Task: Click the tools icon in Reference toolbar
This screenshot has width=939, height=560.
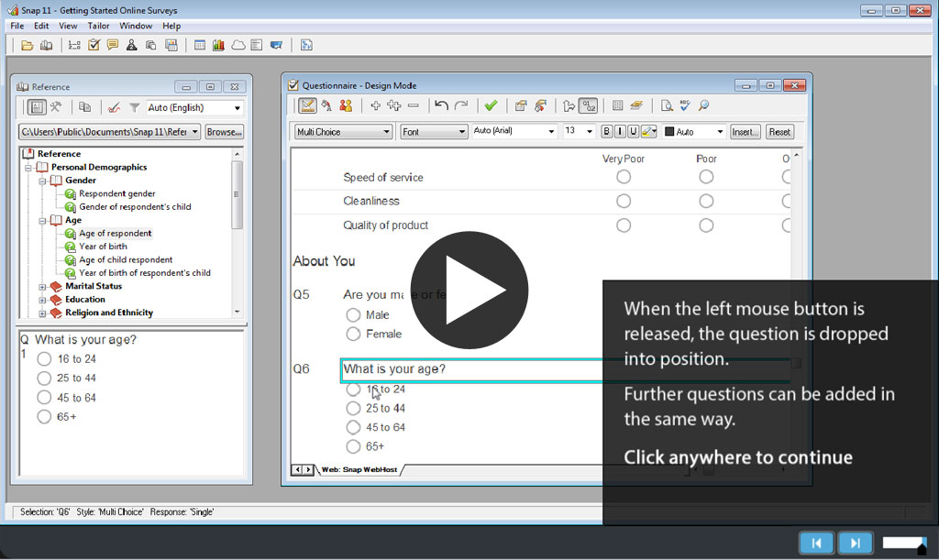Action: [56, 108]
